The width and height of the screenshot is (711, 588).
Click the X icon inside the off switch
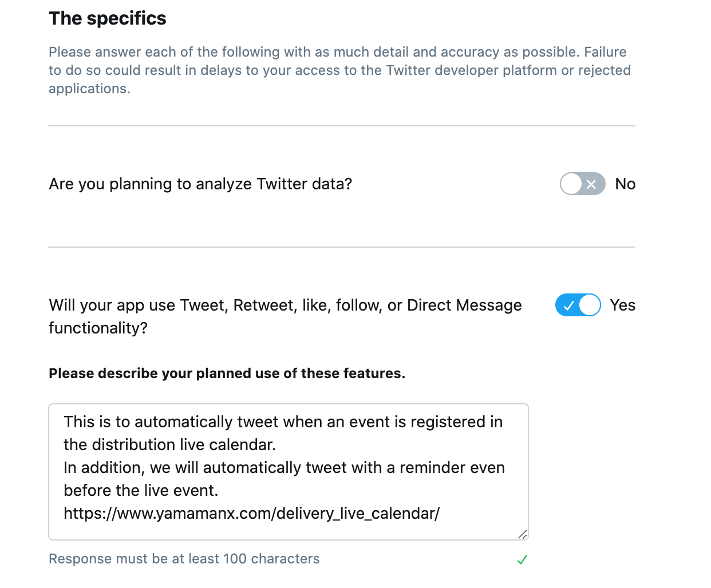(x=592, y=184)
